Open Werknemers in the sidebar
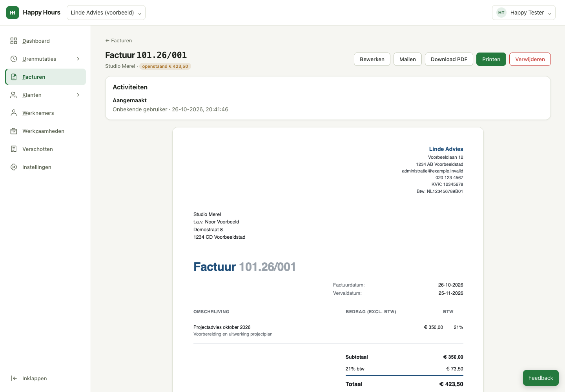The image size is (565, 392). (x=46, y=113)
